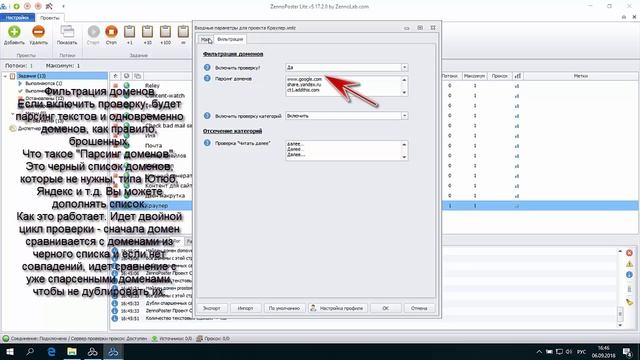Viewport: 640px width, 360px height.
Task: Click the info icon beside Включить проверку
Action: coord(207,67)
